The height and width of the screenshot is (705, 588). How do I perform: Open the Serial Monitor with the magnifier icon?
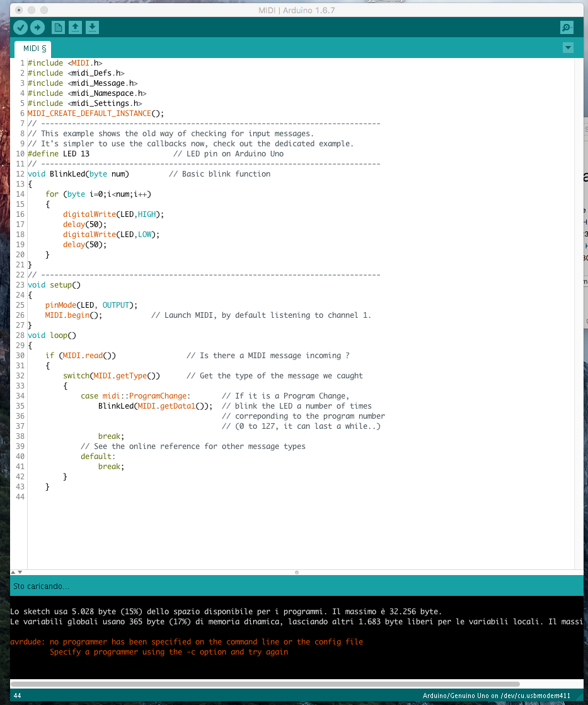[567, 27]
